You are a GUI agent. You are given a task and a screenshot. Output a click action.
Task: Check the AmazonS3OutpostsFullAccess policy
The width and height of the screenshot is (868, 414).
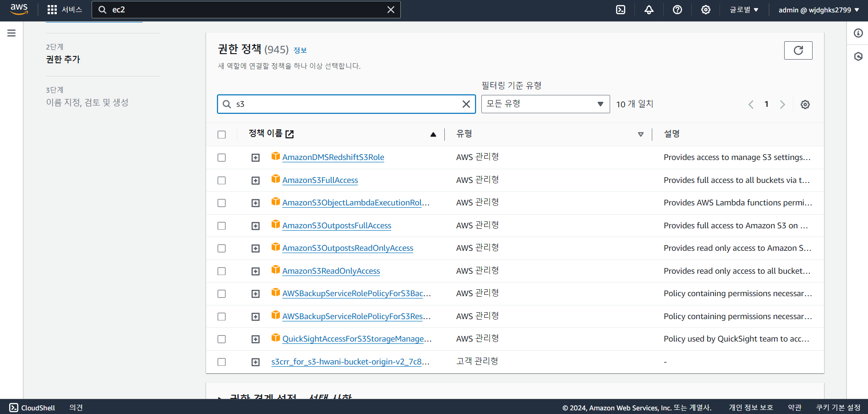(x=222, y=226)
